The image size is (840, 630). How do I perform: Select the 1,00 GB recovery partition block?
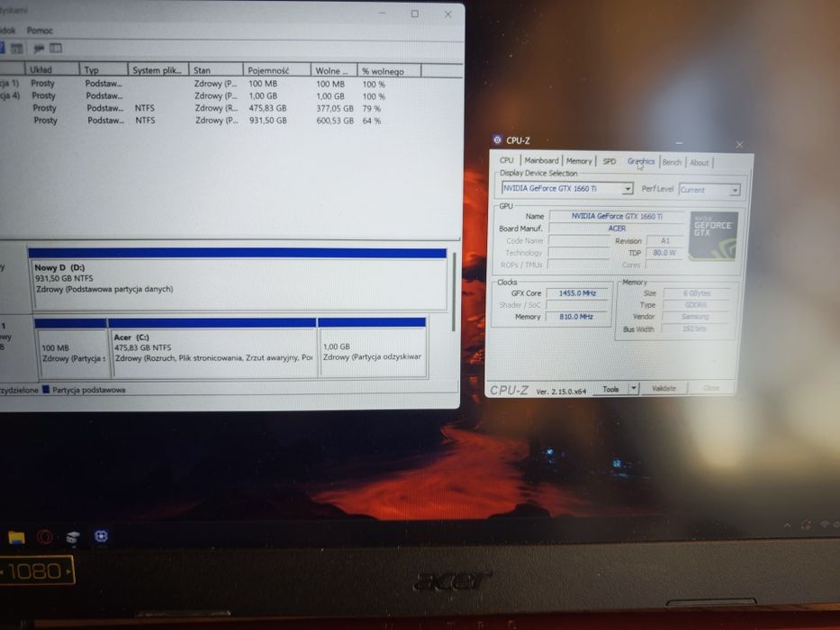coord(373,348)
